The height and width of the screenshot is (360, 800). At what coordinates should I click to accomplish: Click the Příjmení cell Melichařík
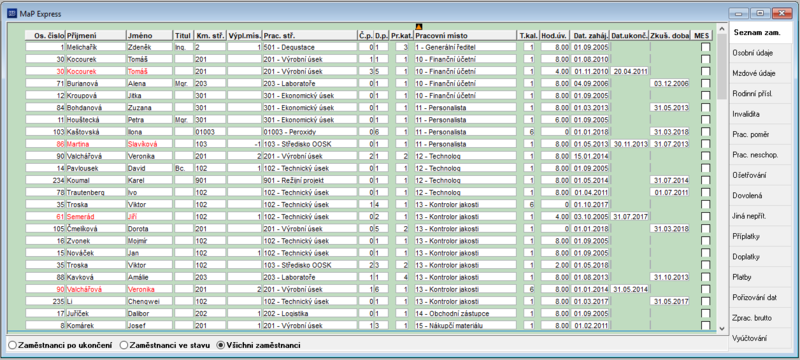pyautogui.click(x=95, y=47)
